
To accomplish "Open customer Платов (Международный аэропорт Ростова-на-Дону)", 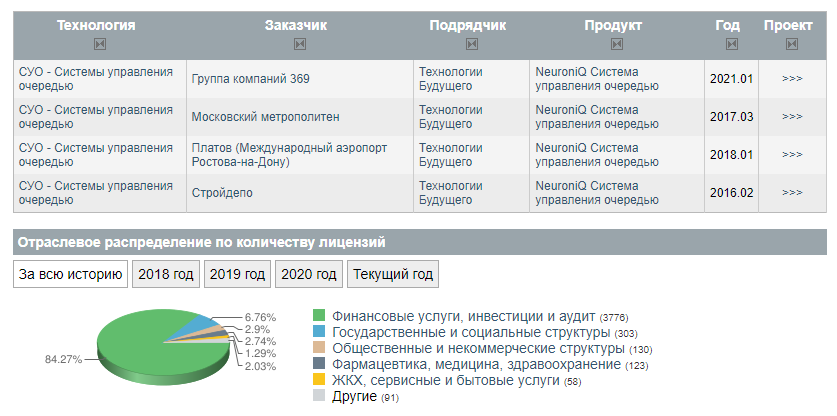I will tap(289, 155).
